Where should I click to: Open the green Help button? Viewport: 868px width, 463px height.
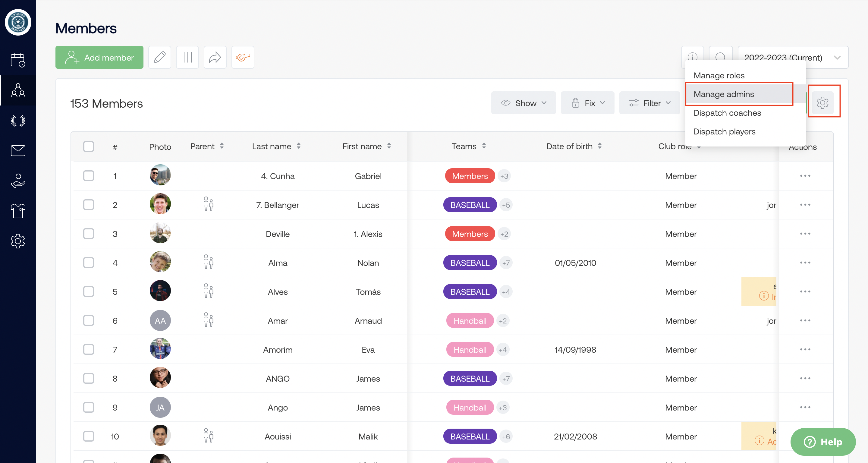click(x=822, y=441)
